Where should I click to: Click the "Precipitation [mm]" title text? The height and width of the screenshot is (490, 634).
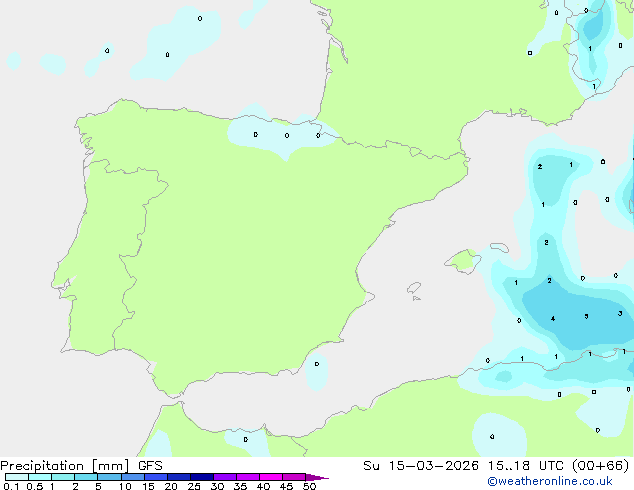[65, 466]
